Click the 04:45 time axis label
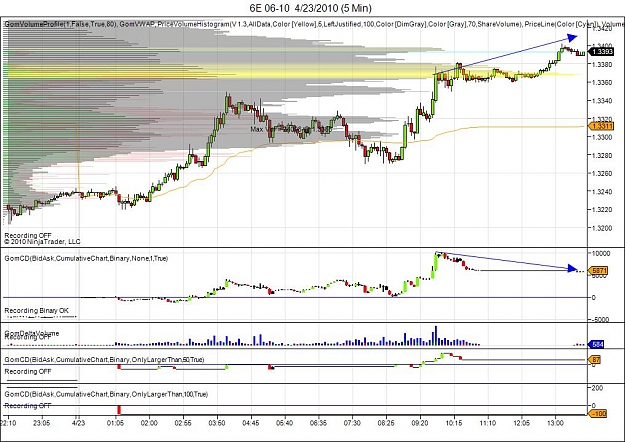 tap(251, 423)
